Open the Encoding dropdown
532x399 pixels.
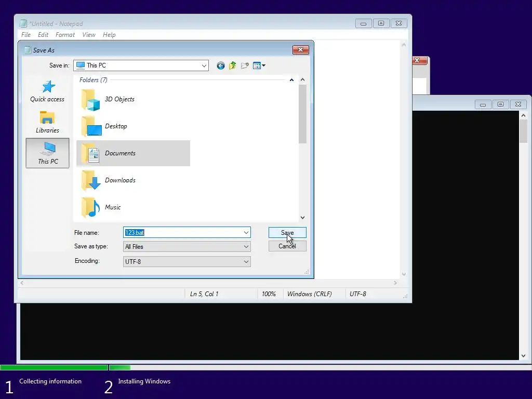pyautogui.click(x=246, y=262)
